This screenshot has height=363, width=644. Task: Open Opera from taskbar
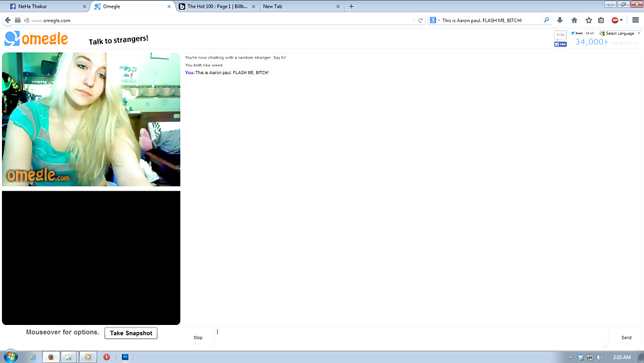pos(106,357)
